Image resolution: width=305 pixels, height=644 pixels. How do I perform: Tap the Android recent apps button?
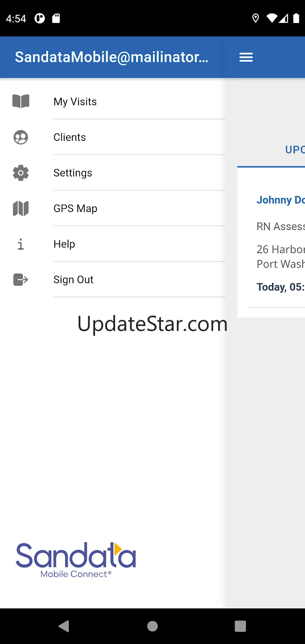point(240,626)
